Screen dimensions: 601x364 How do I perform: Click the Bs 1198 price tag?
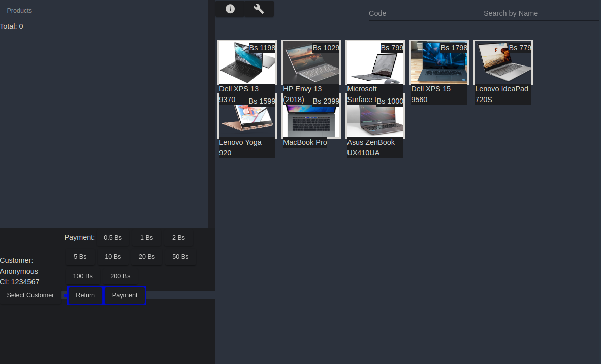[x=262, y=48]
